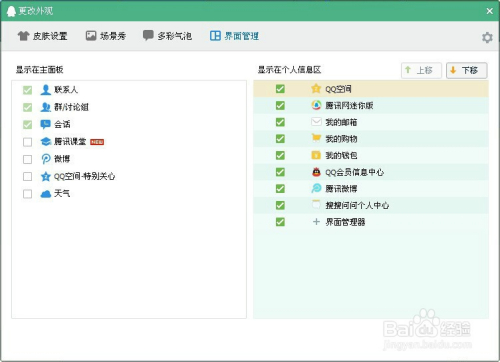Click the 下移 move down button
Image resolution: width=500 pixels, height=362 pixels.
pyautogui.click(x=466, y=70)
